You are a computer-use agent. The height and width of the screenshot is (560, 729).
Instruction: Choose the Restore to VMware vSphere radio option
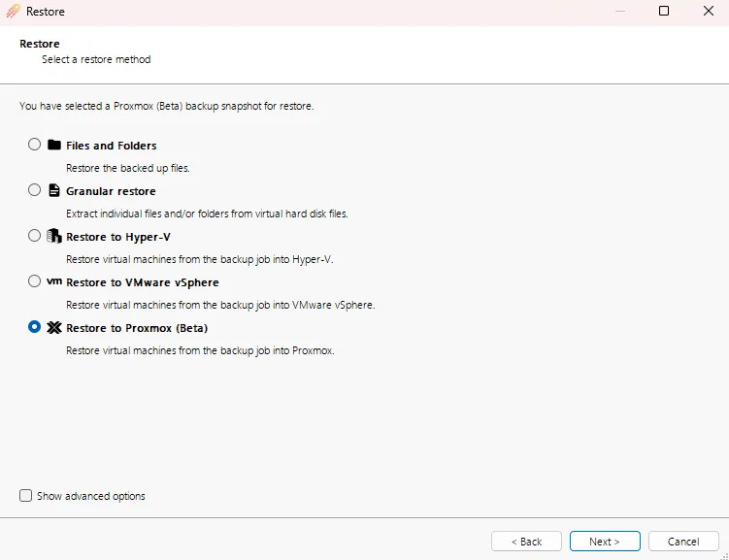click(x=34, y=281)
